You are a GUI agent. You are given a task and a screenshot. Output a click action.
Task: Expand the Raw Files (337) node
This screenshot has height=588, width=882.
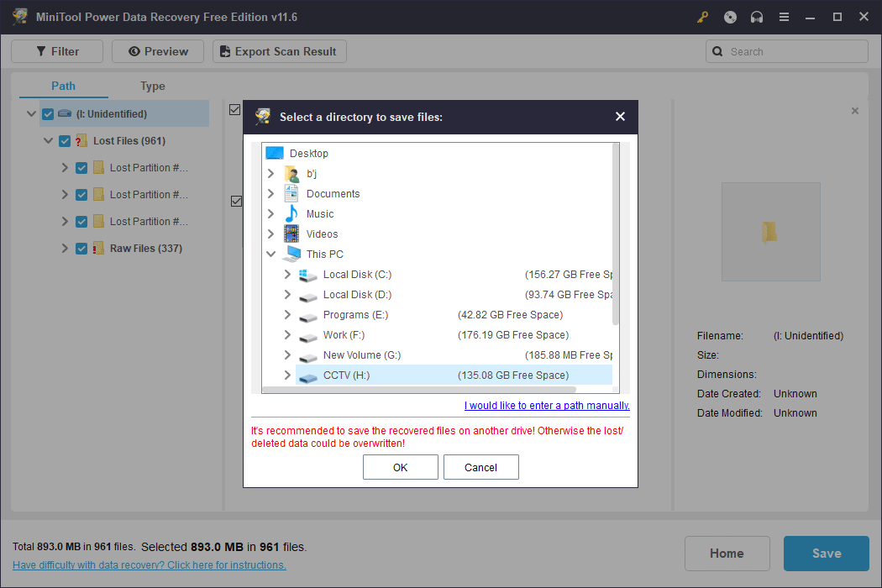click(x=65, y=248)
